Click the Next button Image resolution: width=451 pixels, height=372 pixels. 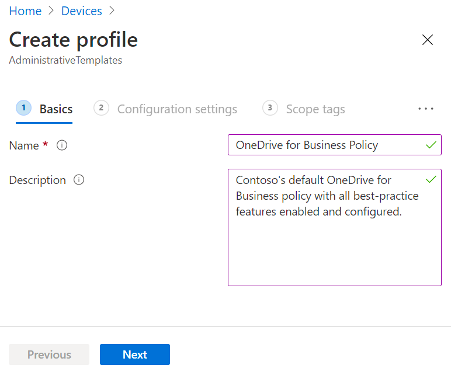point(135,355)
